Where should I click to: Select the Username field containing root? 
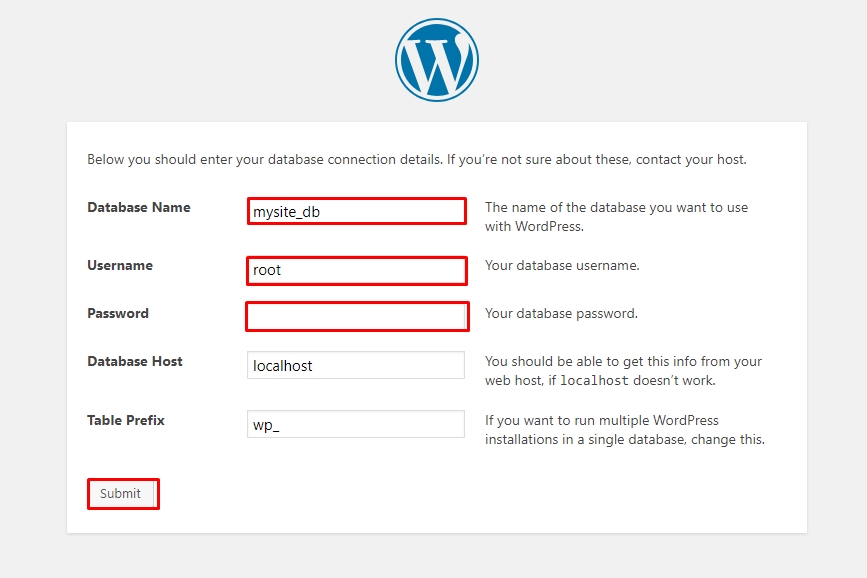point(357,270)
